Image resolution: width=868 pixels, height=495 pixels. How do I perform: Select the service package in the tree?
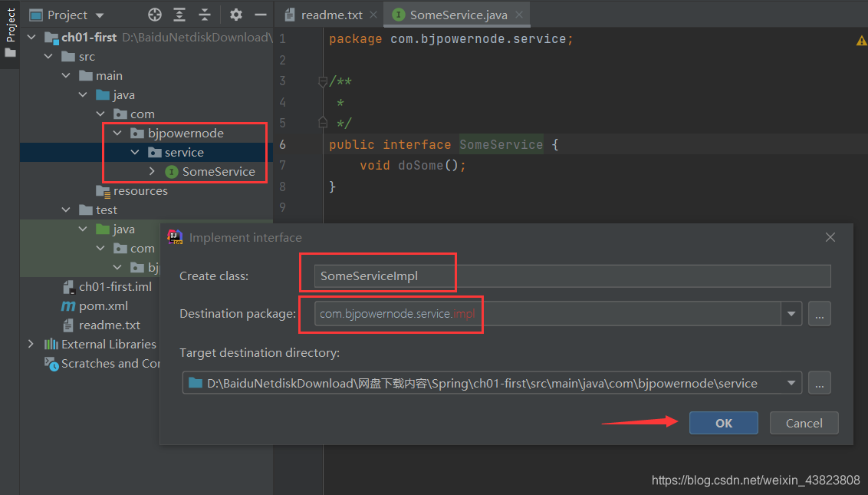[x=184, y=153]
